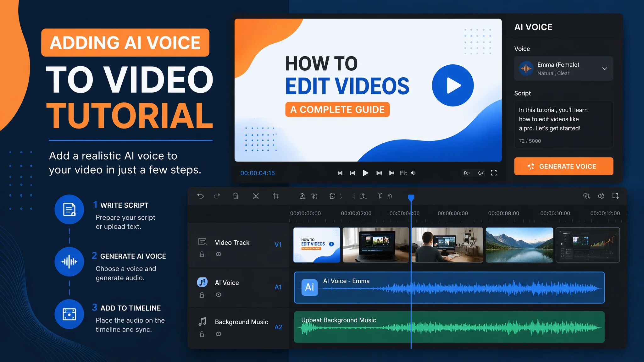This screenshot has height=362, width=644.
Task: Click the add-track icon at toolbar's right end
Action: click(x=616, y=196)
